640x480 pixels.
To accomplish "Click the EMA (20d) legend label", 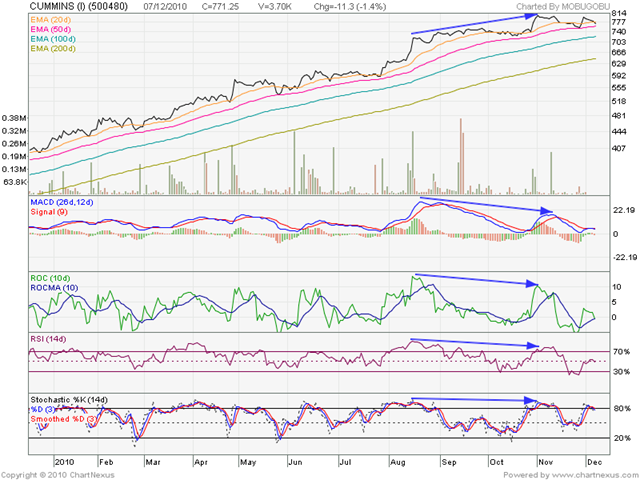I will [50, 20].
